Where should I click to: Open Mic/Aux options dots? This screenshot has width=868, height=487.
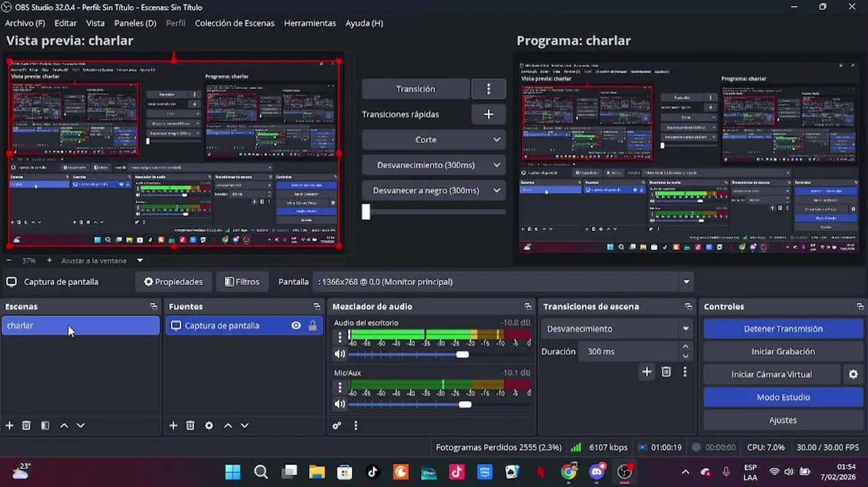[x=340, y=387]
